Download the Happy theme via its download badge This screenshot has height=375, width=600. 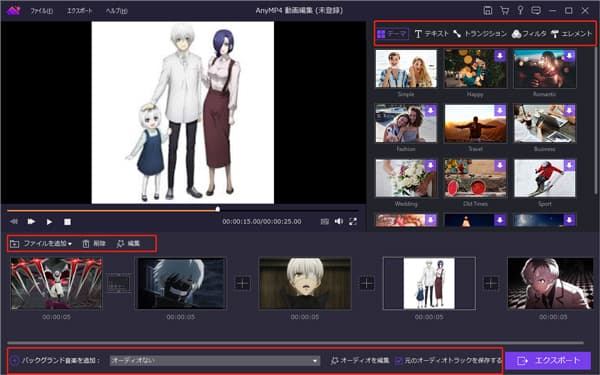pos(500,56)
